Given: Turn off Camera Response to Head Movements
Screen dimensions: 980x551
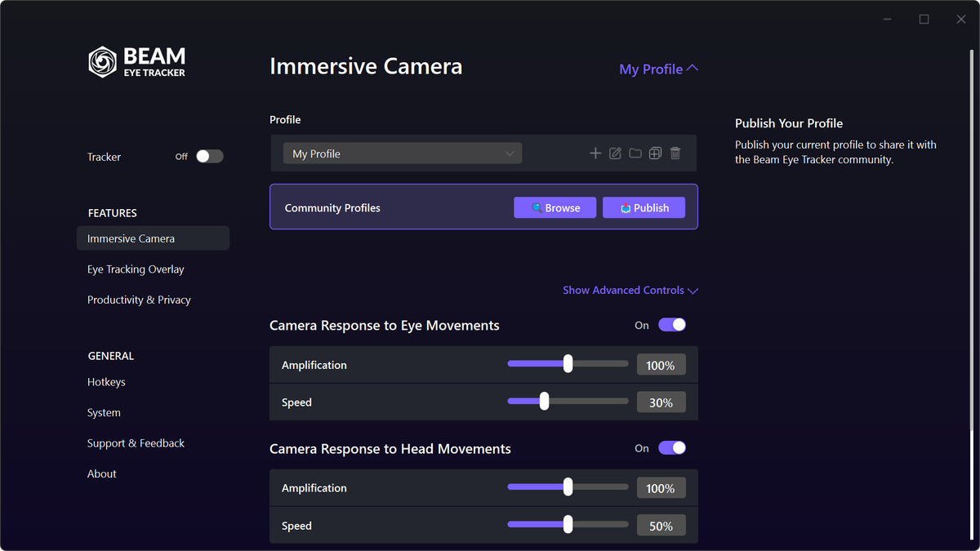Looking at the screenshot, I should 671,447.
